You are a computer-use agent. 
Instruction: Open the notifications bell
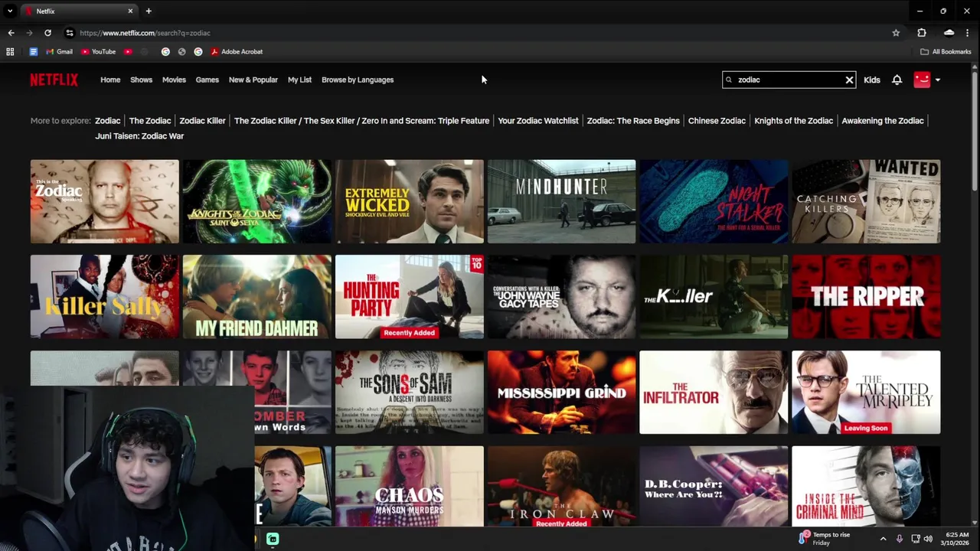(897, 80)
